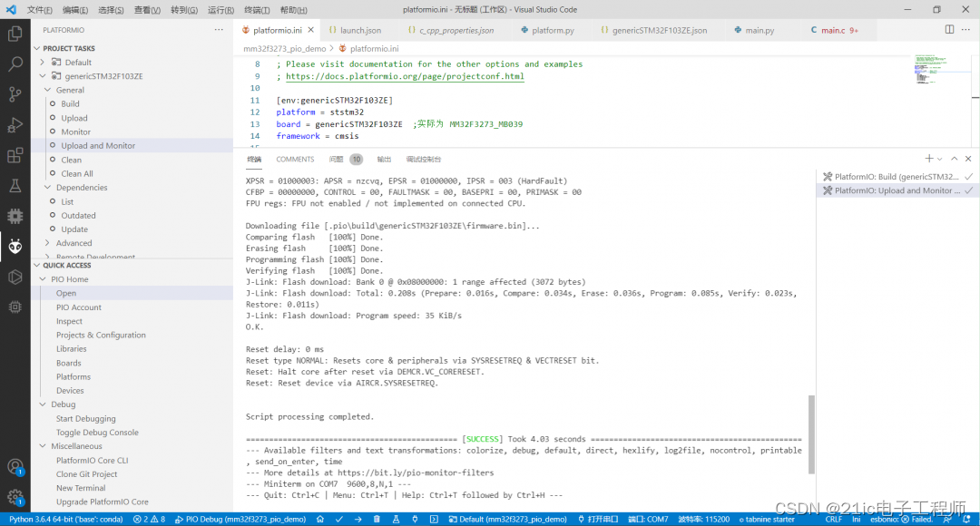This screenshot has height=526, width=980.
Task: Close the platformio.ini tab
Action: (x=310, y=30)
